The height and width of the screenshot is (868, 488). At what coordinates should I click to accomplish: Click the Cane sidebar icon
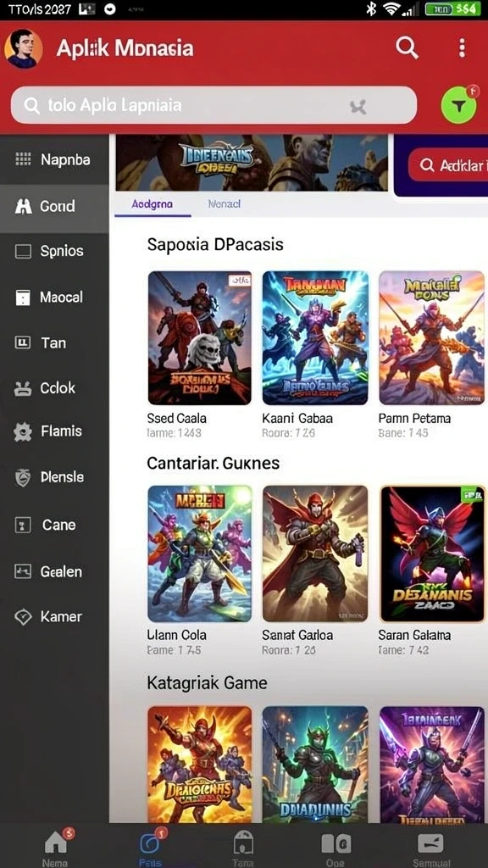click(23, 525)
